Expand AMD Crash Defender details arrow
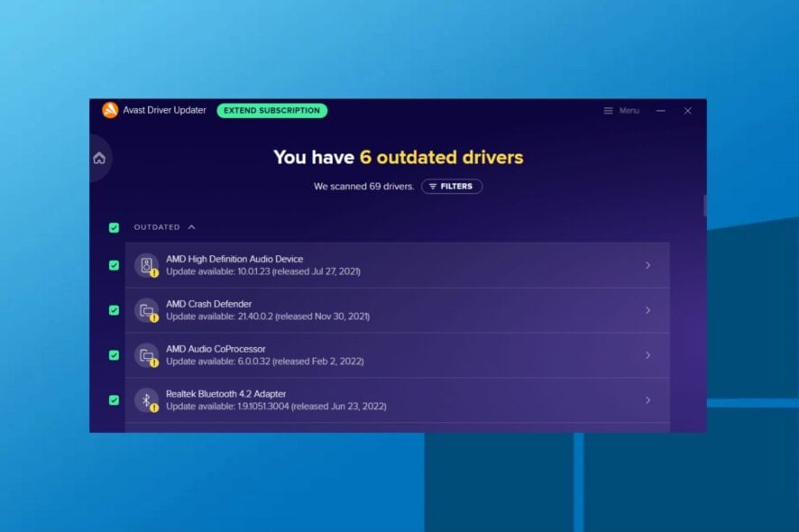The width and height of the screenshot is (799, 532). pos(647,310)
